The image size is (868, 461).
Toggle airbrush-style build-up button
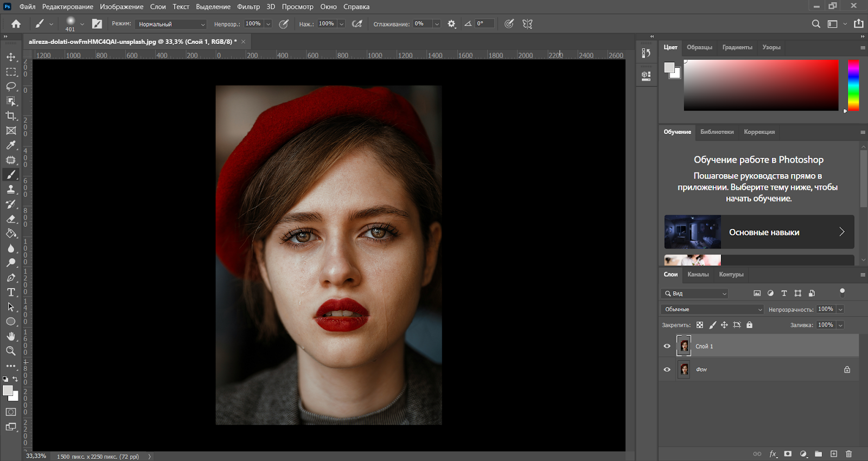coord(357,24)
